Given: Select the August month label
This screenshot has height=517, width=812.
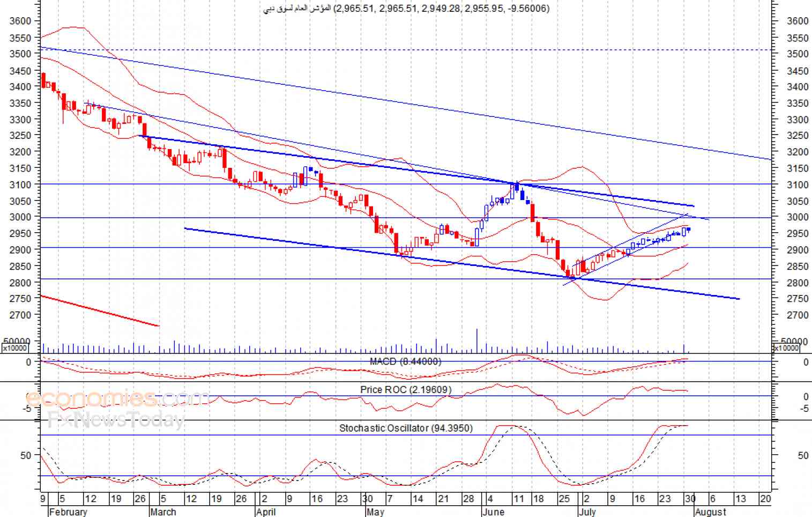Looking at the screenshot, I should (x=711, y=512).
